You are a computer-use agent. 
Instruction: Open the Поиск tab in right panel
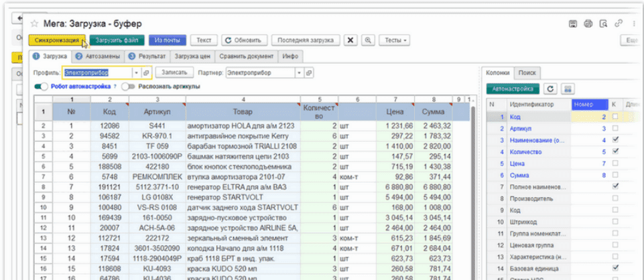pyautogui.click(x=527, y=72)
